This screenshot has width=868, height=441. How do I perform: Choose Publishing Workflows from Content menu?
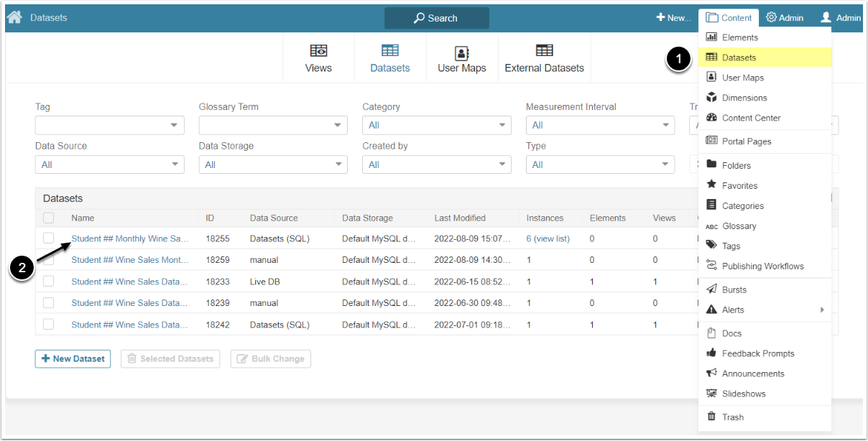tap(762, 266)
